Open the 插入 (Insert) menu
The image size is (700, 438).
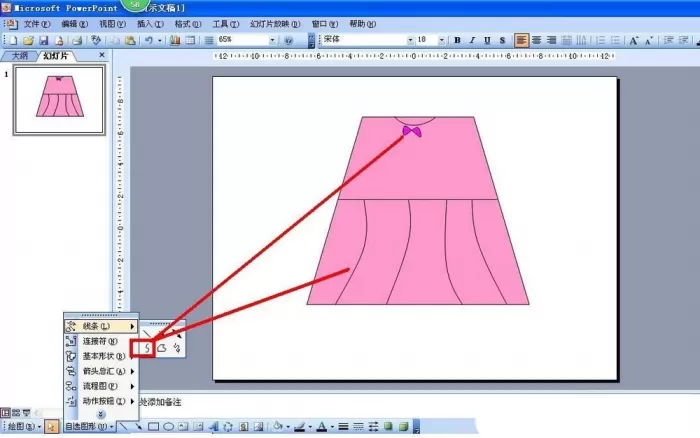pos(150,24)
